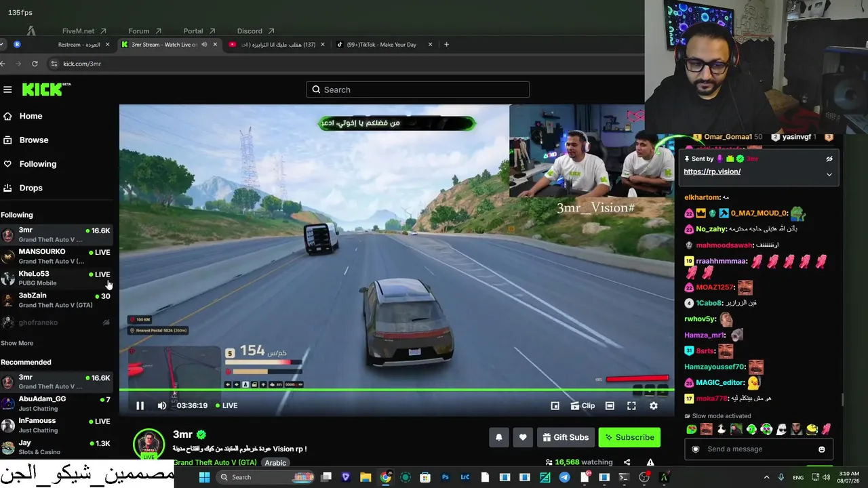Close the 3mr Stream browser tab
The height and width of the screenshot is (488, 868).
215,45
